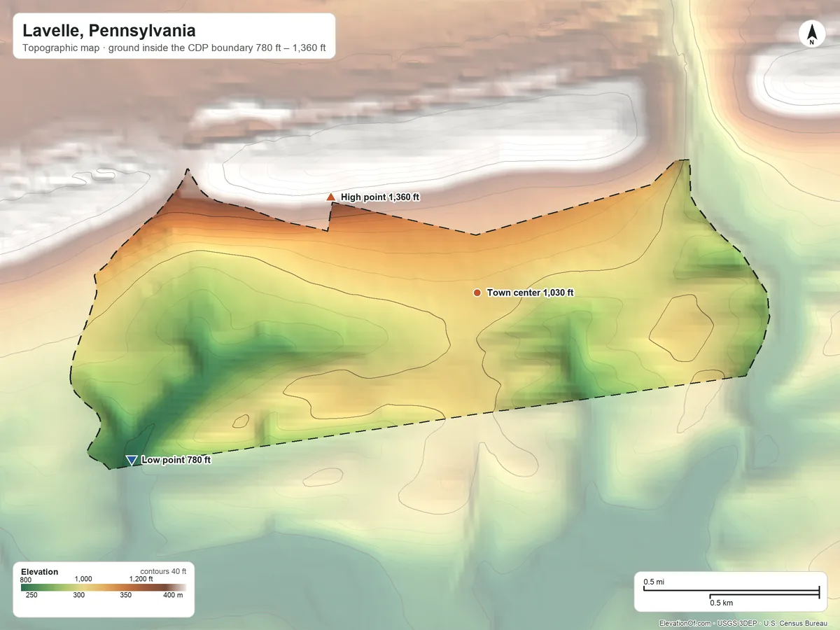Select the 'Lavelle, Pennsylvania' map title
This screenshot has width=840, height=630.
tap(108, 31)
